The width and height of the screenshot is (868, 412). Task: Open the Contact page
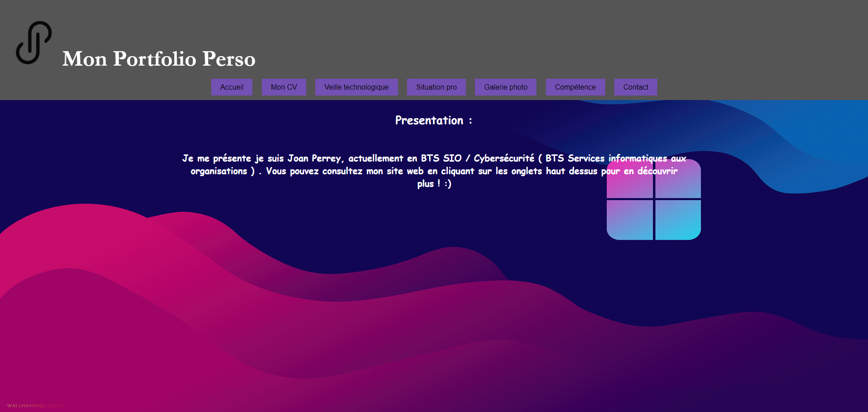click(636, 87)
